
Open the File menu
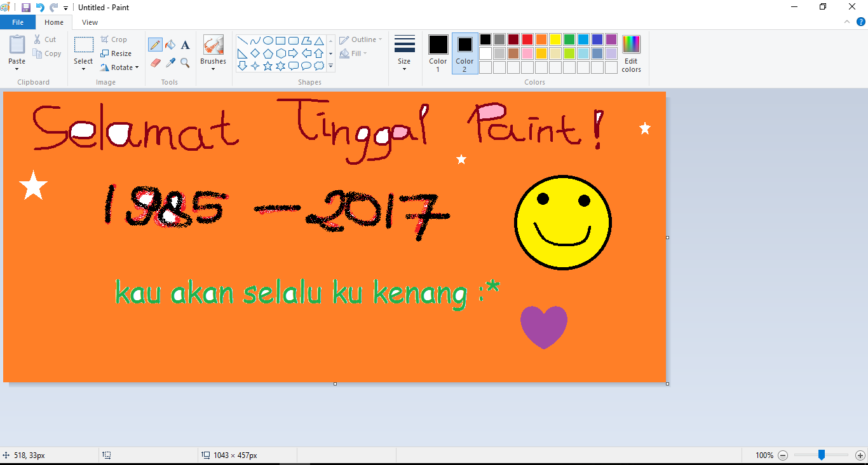[18, 22]
